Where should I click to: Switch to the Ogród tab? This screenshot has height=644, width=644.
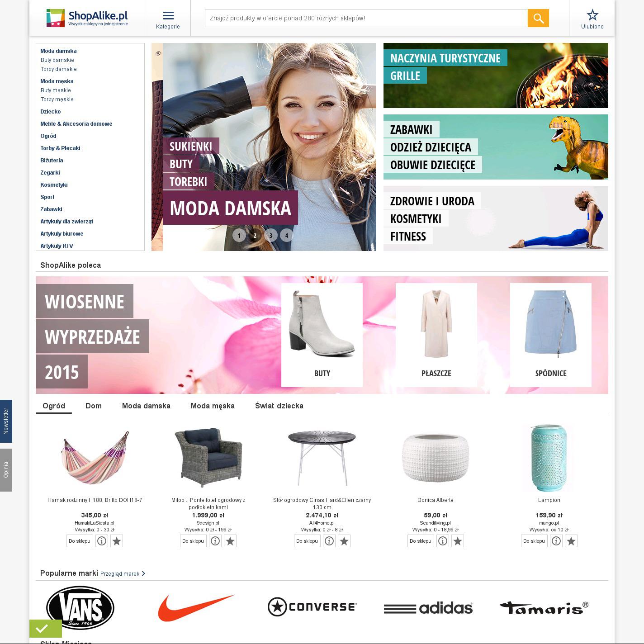tap(54, 406)
